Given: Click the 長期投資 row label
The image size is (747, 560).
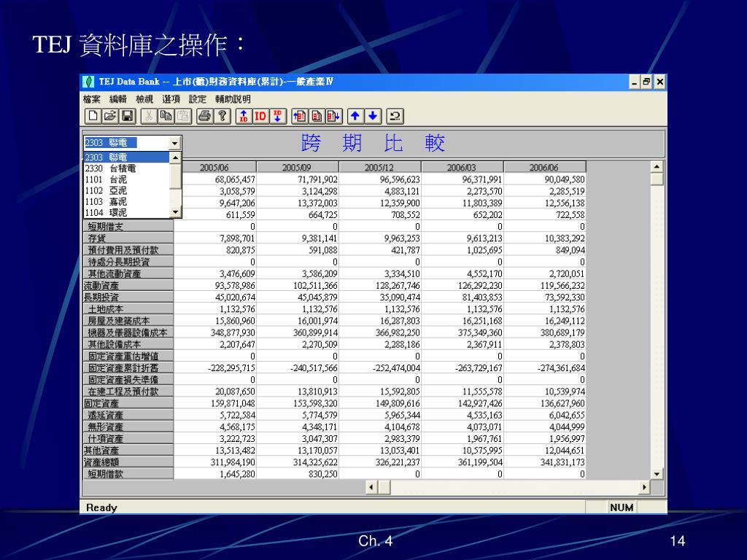Looking at the screenshot, I should tap(128, 297).
